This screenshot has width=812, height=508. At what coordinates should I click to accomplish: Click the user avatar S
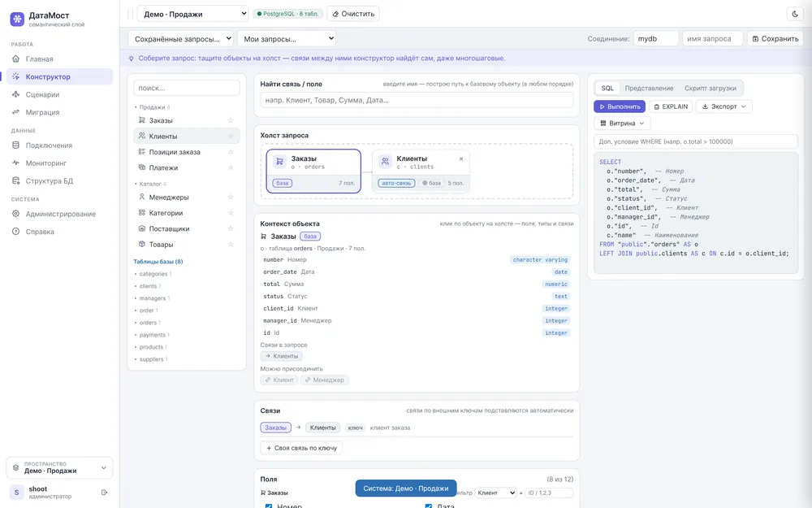pos(16,493)
